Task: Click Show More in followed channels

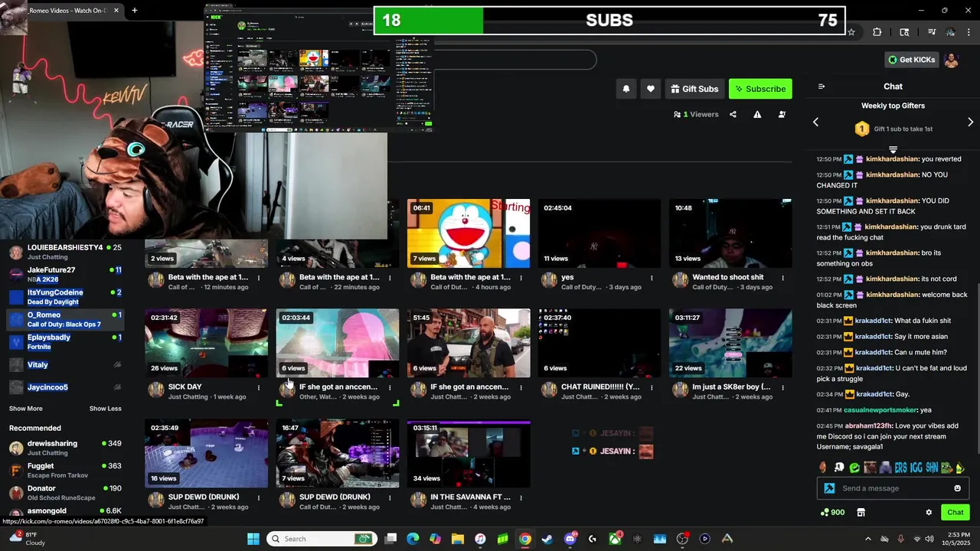Action: (x=26, y=409)
